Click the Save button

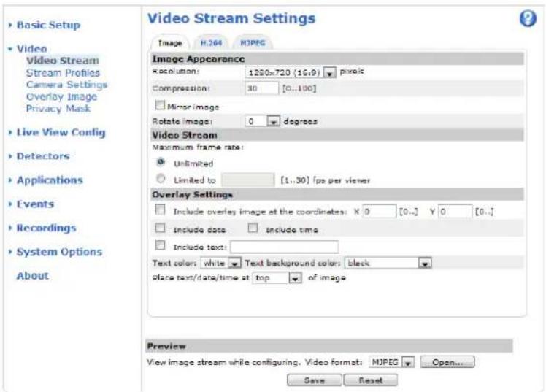tap(315, 380)
